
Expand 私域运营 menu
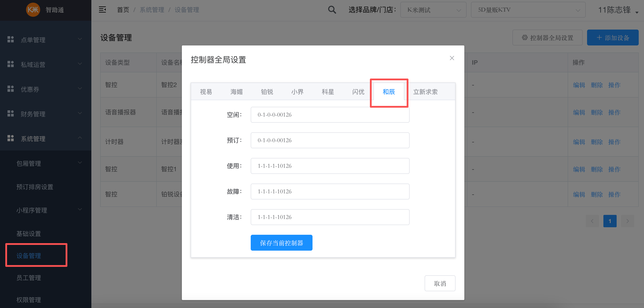tap(80, 64)
